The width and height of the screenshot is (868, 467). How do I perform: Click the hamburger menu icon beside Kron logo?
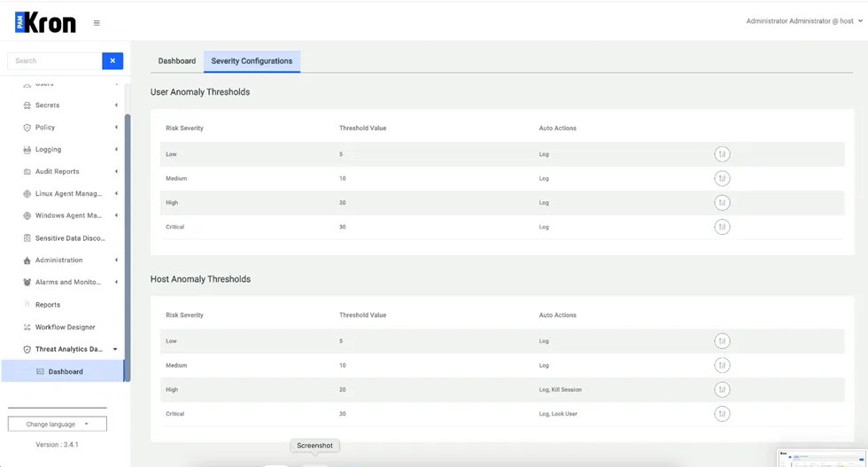pos(97,23)
